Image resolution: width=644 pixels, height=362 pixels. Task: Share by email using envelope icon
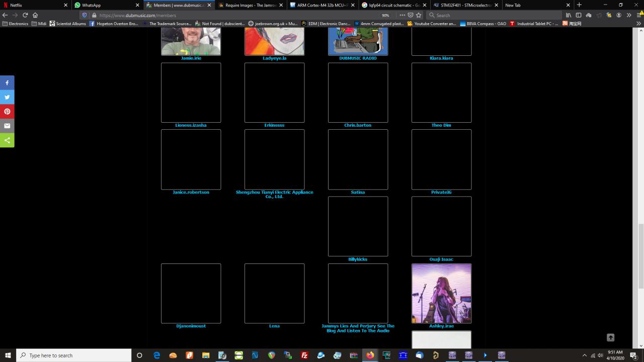[7, 126]
